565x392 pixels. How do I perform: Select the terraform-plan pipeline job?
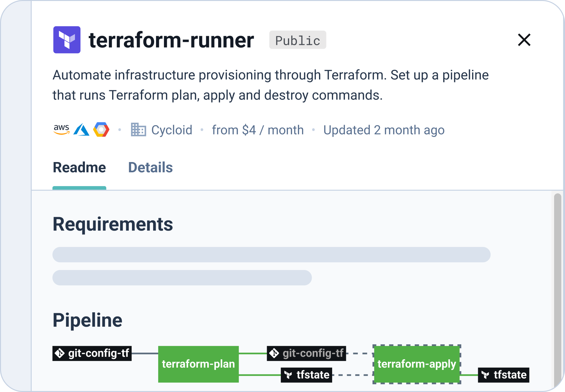point(198,364)
